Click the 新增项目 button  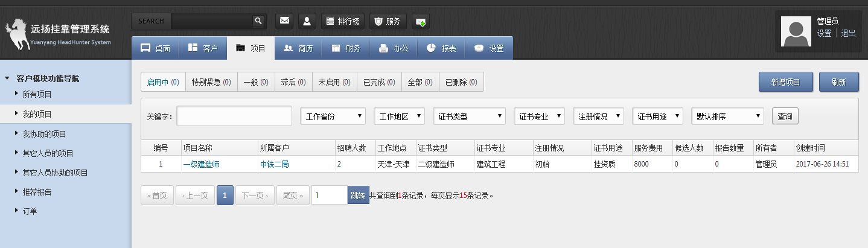(x=786, y=82)
